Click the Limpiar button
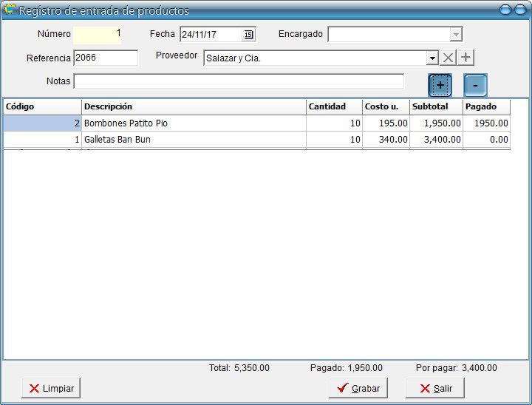The height and width of the screenshot is (405, 532). point(51,388)
